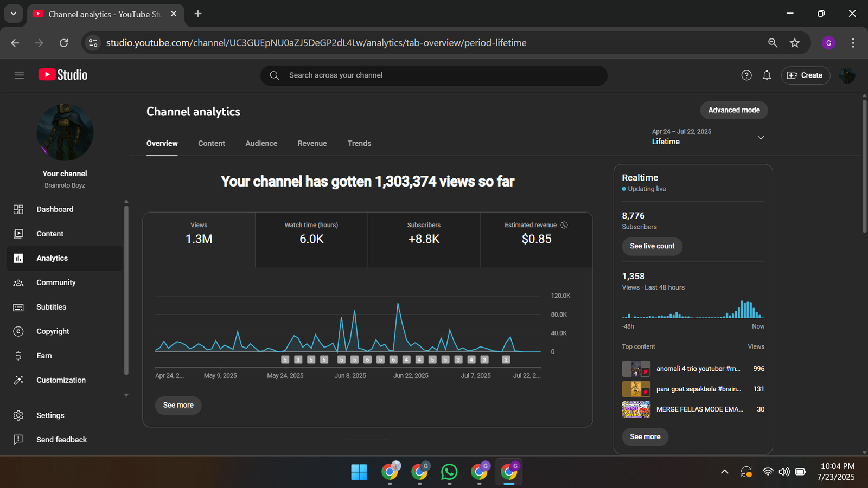Click the sidebar menu scrollbar

click(x=126, y=290)
